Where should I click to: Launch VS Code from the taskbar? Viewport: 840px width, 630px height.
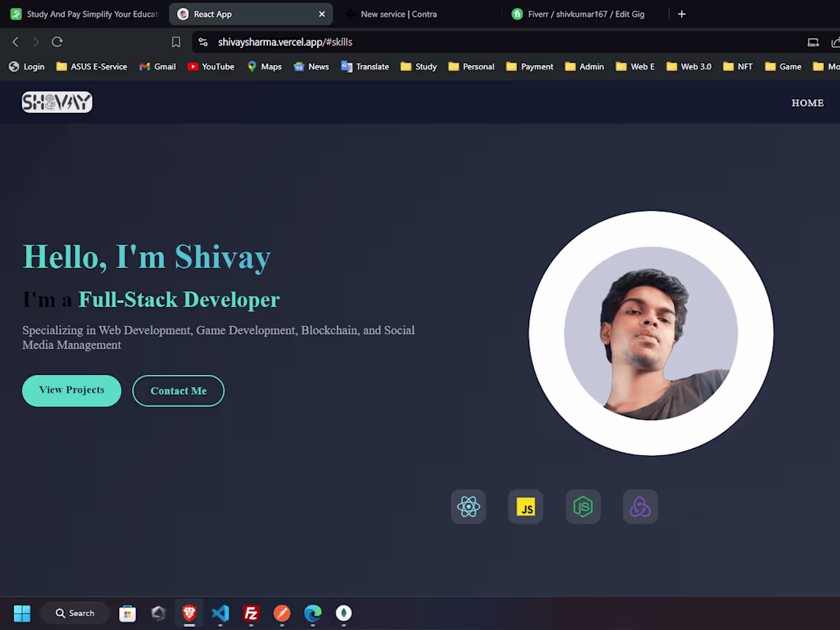pyautogui.click(x=220, y=613)
